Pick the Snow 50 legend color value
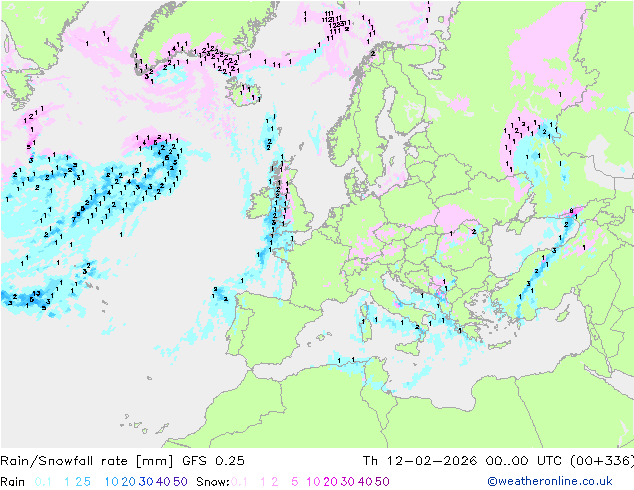 [x=383, y=482]
